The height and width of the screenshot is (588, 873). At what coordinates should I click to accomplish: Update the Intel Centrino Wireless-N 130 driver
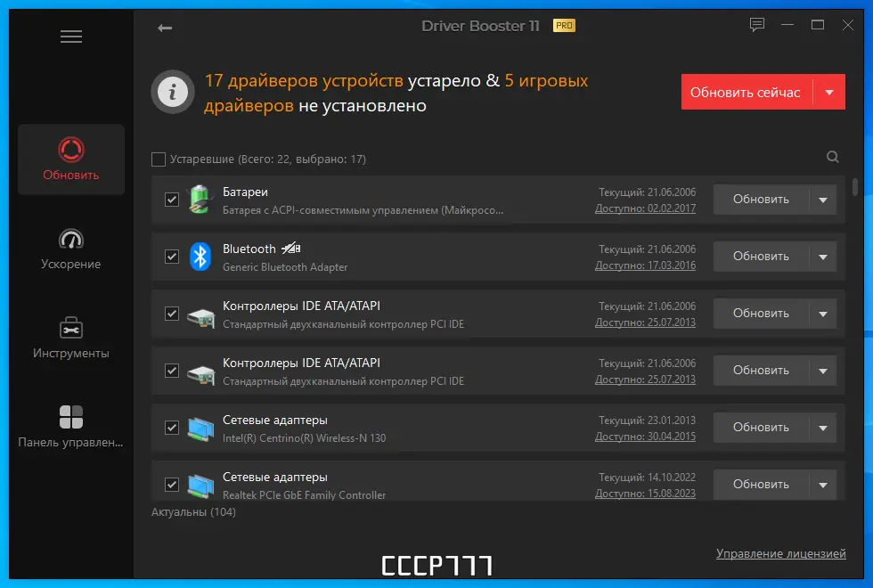761,427
